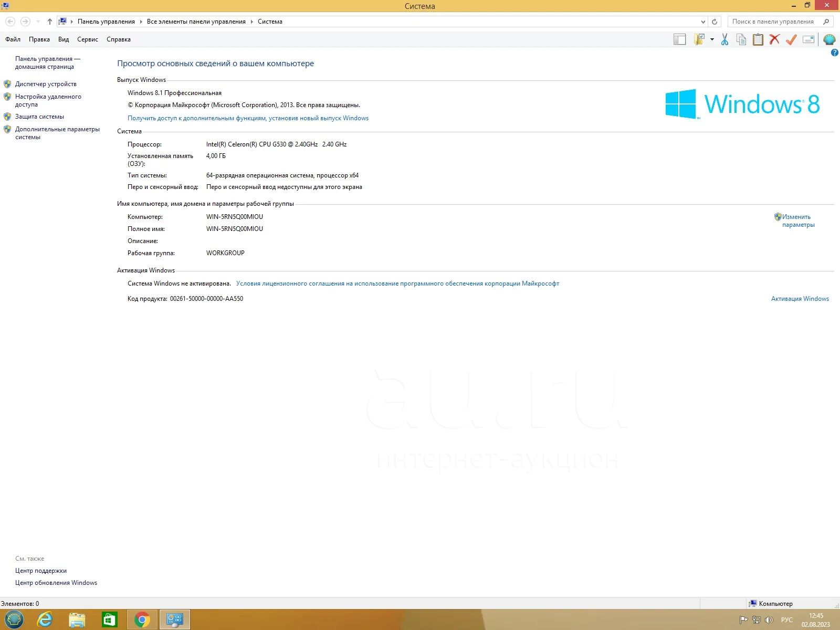Viewport: 840px width, 630px height.
Task: Open Диспетчер устройств link
Action: (46, 84)
